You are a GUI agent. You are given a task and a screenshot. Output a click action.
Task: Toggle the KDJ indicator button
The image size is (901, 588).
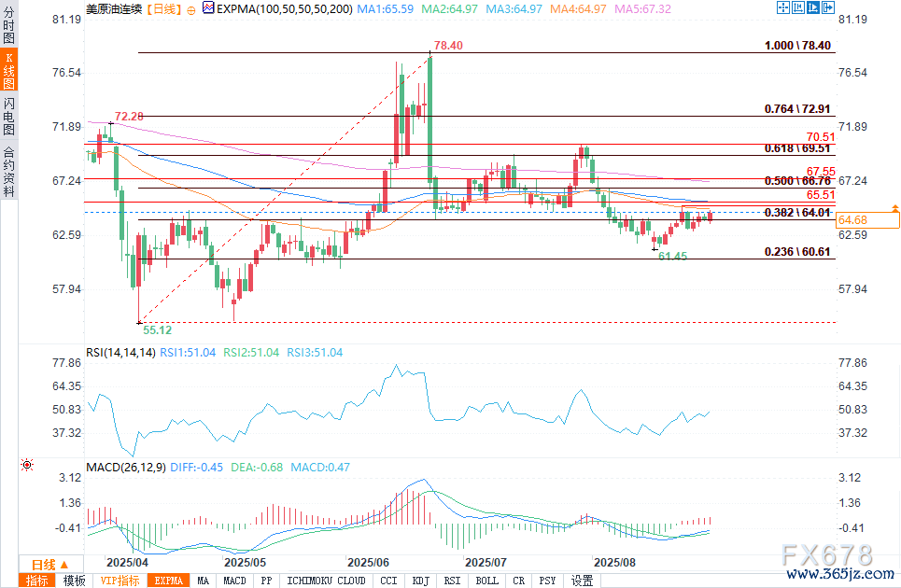click(420, 581)
